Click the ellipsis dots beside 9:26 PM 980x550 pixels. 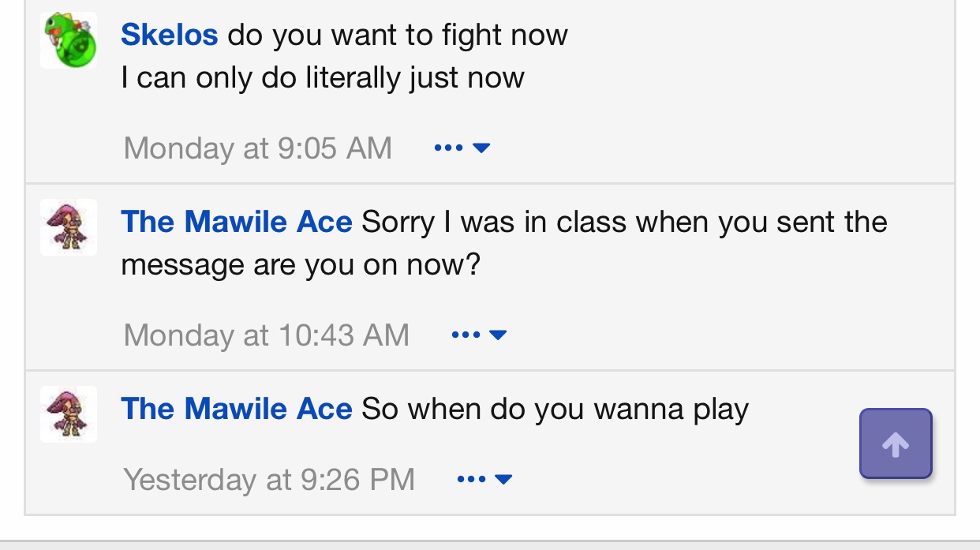click(471, 480)
